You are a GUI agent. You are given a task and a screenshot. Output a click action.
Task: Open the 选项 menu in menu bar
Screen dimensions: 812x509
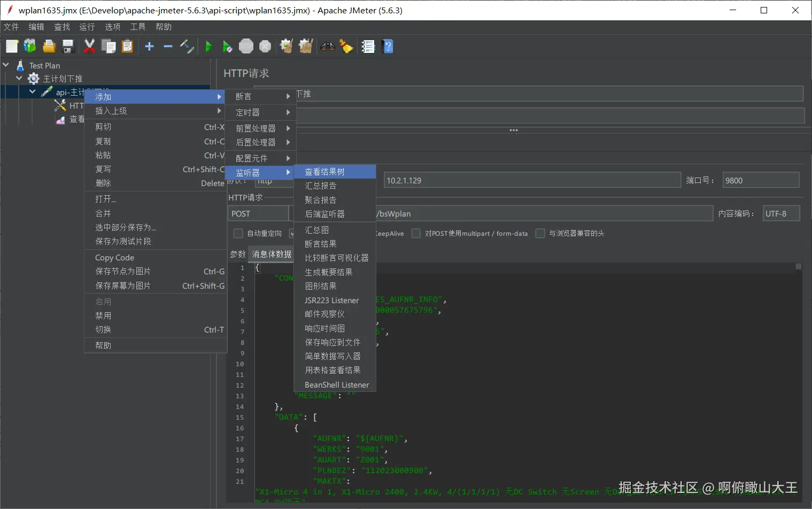pyautogui.click(x=112, y=27)
